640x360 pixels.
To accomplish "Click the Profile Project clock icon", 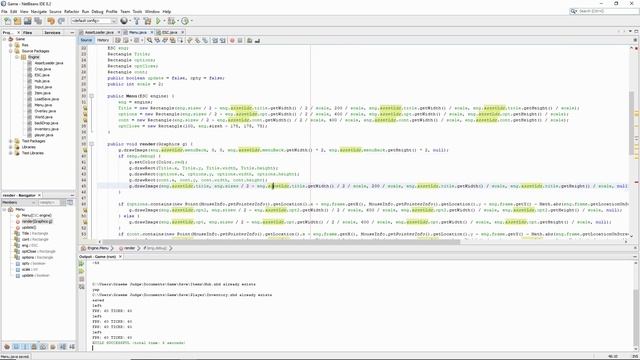I will click(185, 21).
